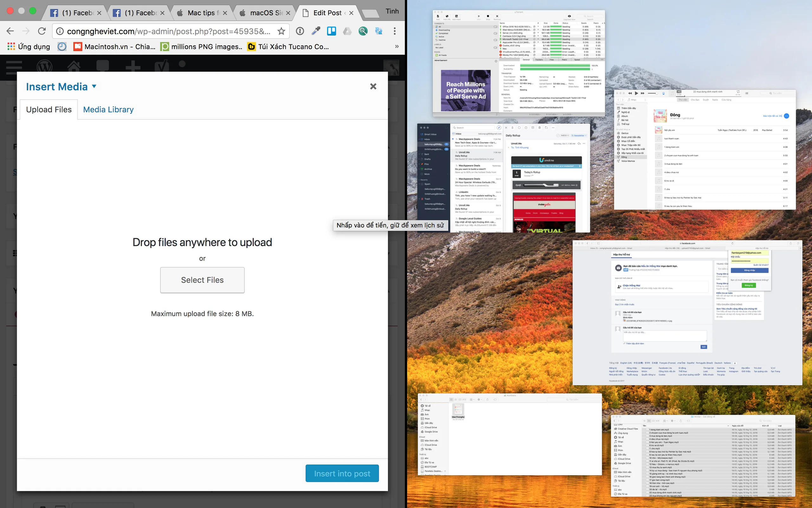Open the Files tab in uTorrent window

click(x=552, y=60)
